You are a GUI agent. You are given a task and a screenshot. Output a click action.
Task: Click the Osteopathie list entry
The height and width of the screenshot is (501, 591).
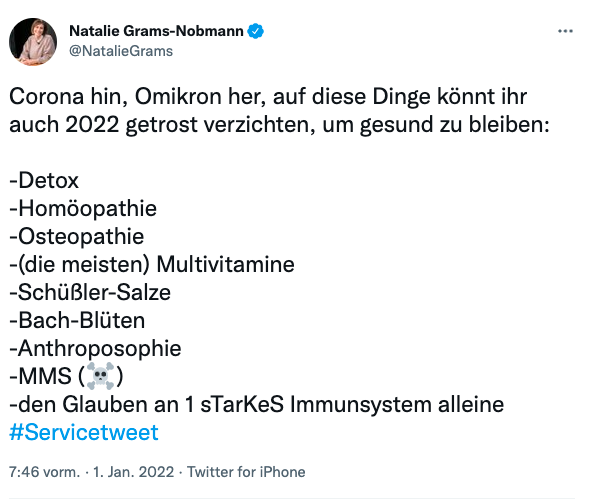click(x=77, y=236)
